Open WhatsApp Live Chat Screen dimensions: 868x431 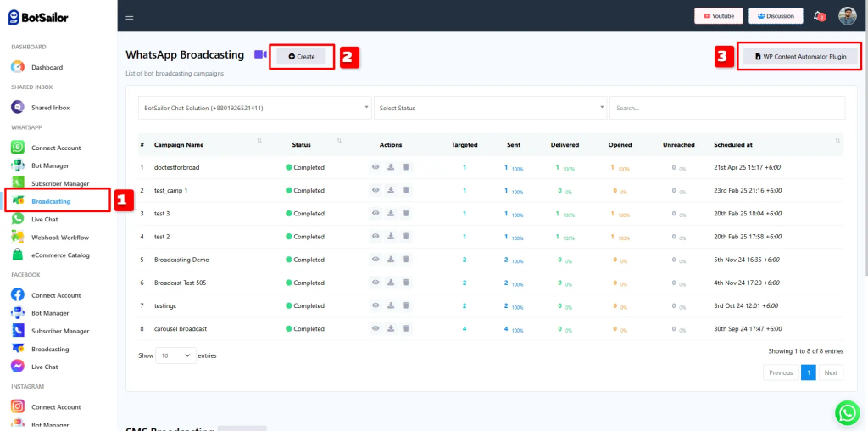coord(44,220)
